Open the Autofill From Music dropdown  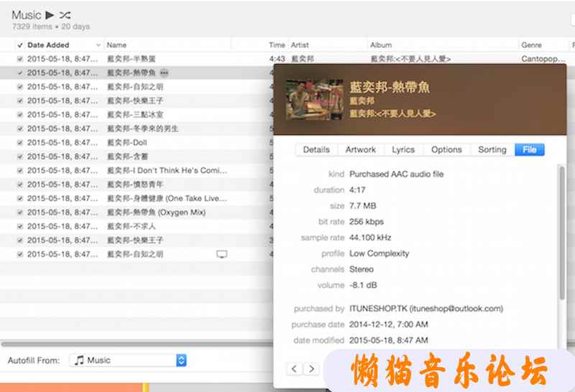pyautogui.click(x=128, y=360)
